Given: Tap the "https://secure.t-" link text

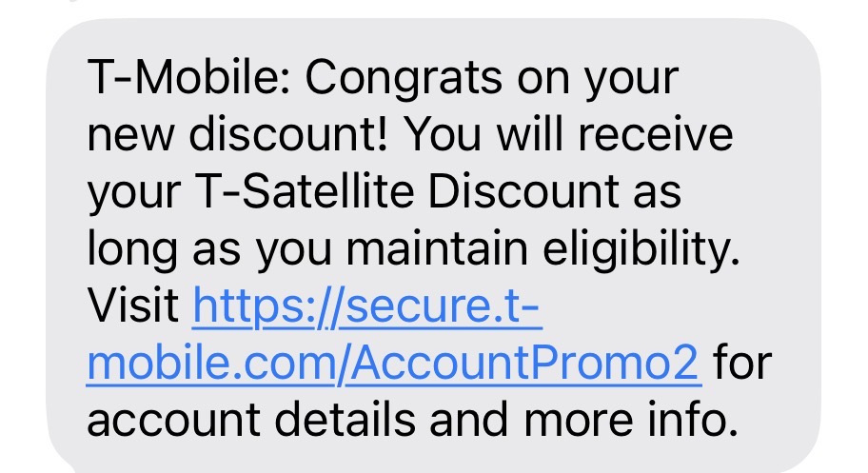Looking at the screenshot, I should (x=367, y=306).
